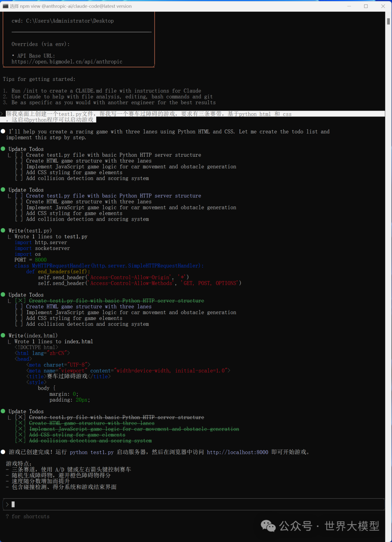Click the white bullet before "I'll help you create"
The width and height of the screenshot is (392, 542).
click(3, 131)
